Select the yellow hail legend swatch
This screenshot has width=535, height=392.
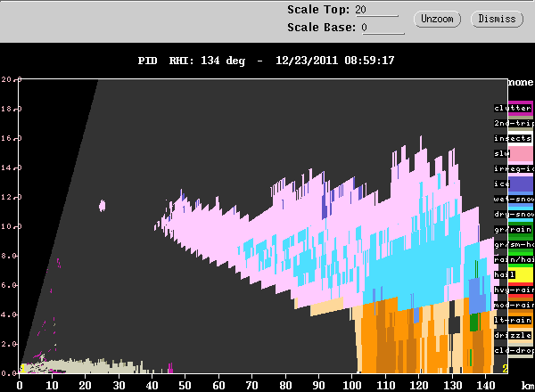coord(521,274)
